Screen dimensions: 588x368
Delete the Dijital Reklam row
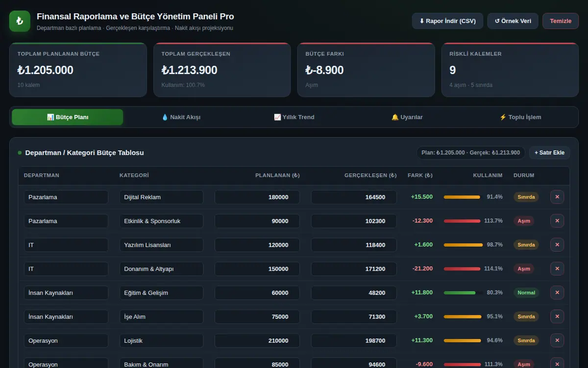click(x=557, y=197)
